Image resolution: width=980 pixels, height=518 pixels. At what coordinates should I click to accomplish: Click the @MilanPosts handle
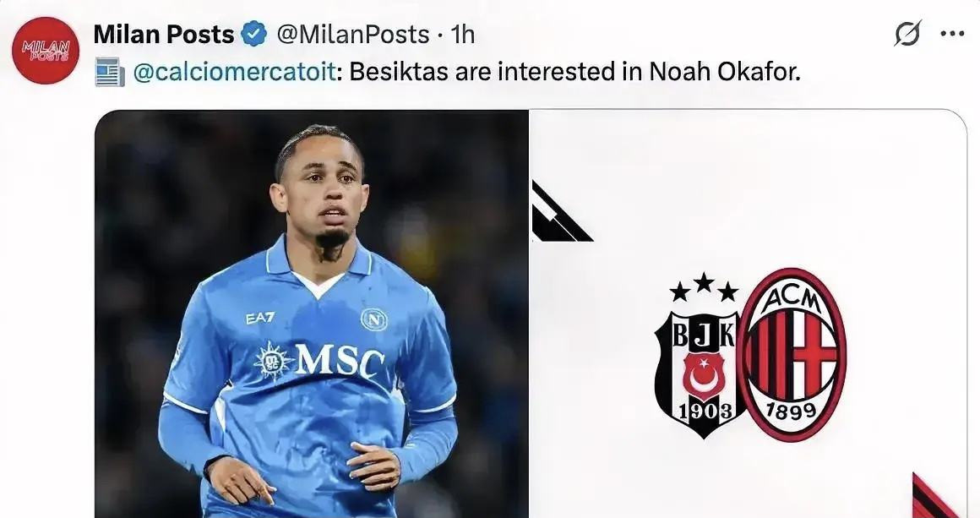(353, 35)
